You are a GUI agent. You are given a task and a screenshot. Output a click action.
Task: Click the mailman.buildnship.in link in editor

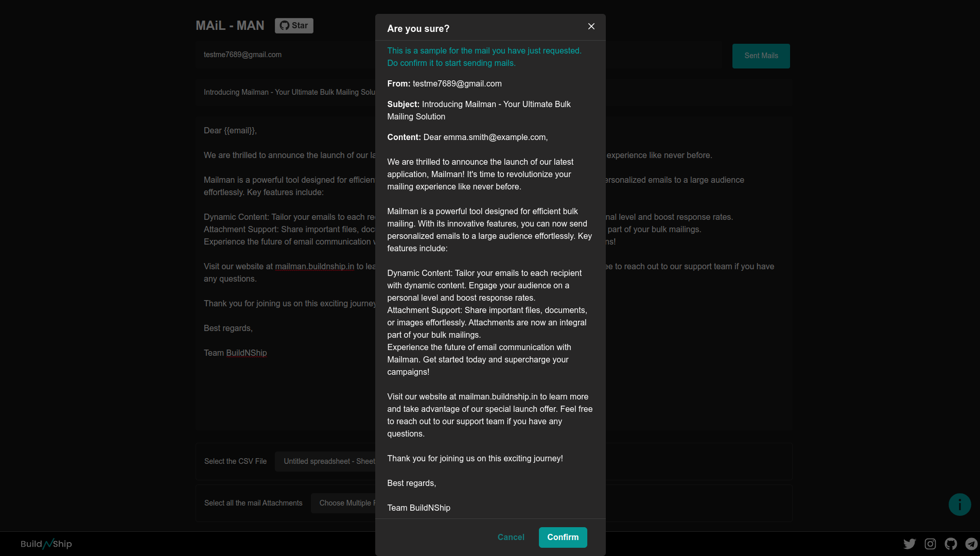point(314,266)
